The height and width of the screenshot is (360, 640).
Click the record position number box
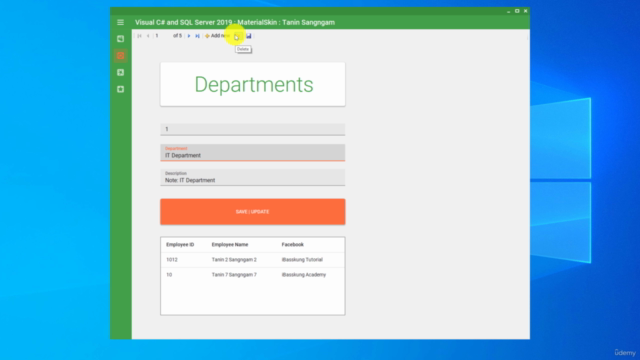tap(162, 36)
